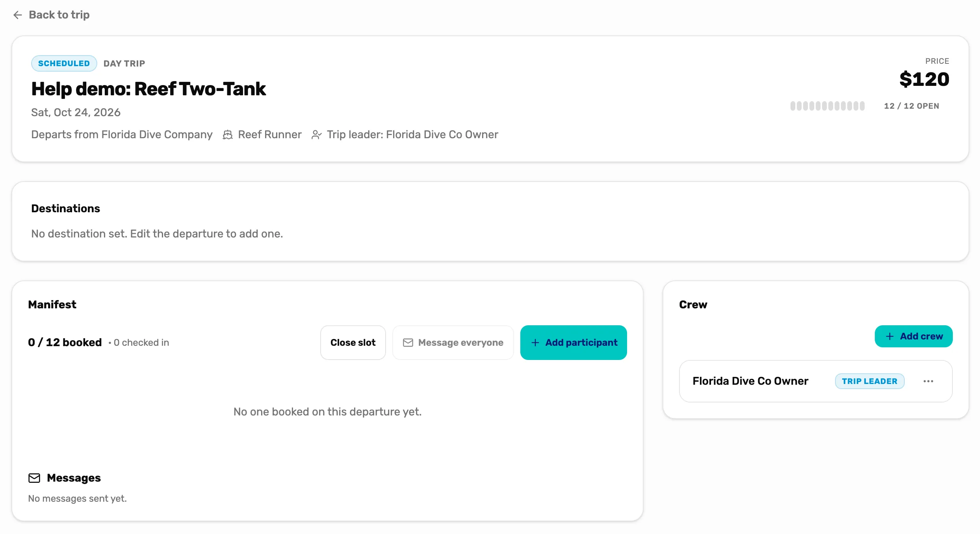Click the Messages envelope icon

[34, 478]
